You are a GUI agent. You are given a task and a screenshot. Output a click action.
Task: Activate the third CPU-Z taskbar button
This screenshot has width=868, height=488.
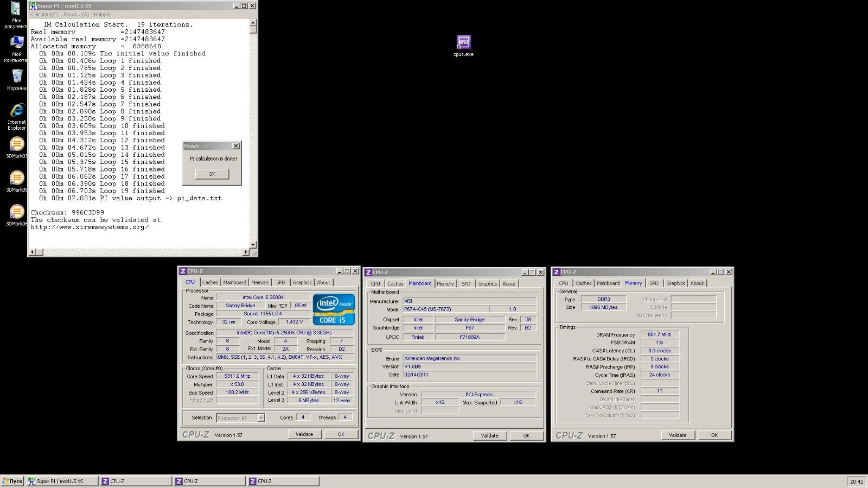pos(284,481)
